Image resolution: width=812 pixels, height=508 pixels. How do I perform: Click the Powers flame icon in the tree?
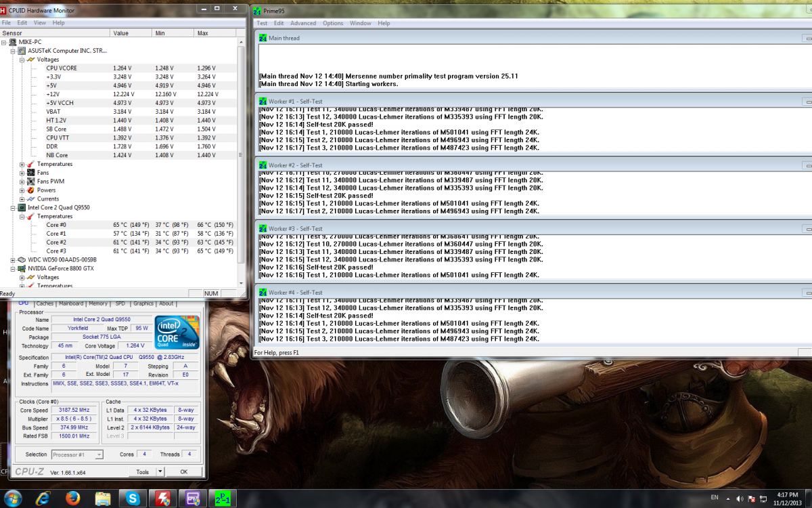tap(31, 190)
